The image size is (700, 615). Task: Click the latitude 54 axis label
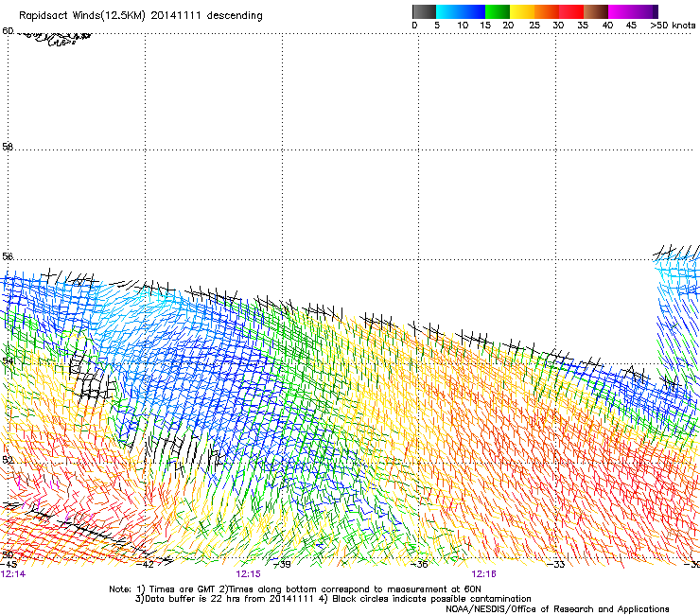tap(8, 360)
